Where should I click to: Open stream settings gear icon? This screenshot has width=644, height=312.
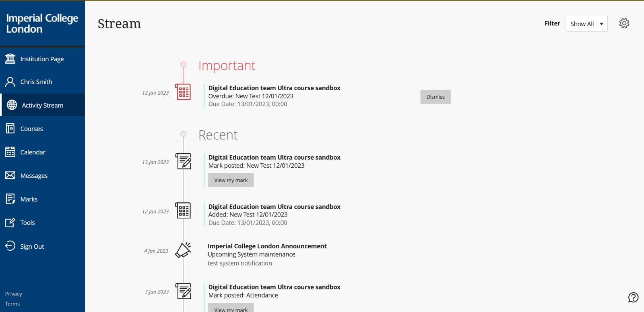click(624, 23)
